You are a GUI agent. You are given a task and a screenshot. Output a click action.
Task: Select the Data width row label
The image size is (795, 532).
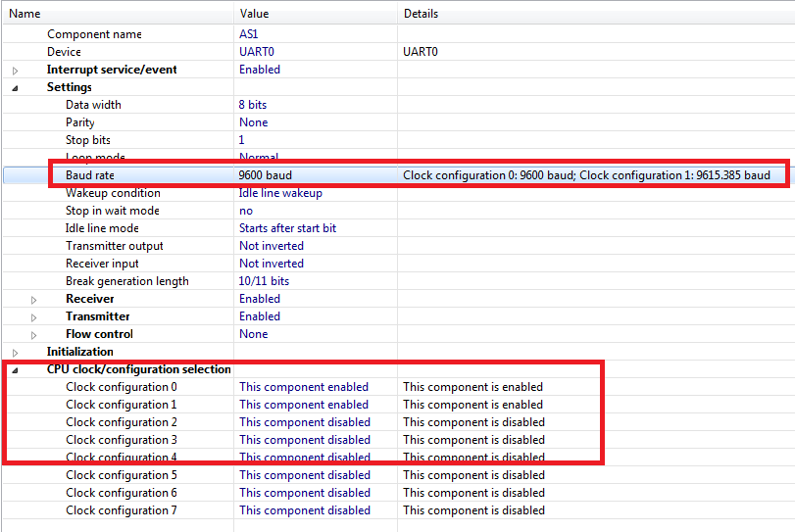[93, 105]
